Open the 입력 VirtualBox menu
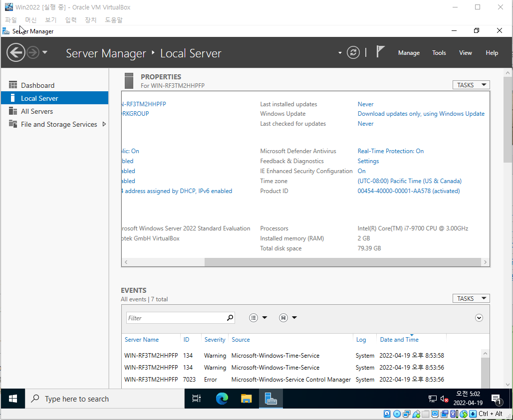Screen dimensions: 513x420 point(71,20)
